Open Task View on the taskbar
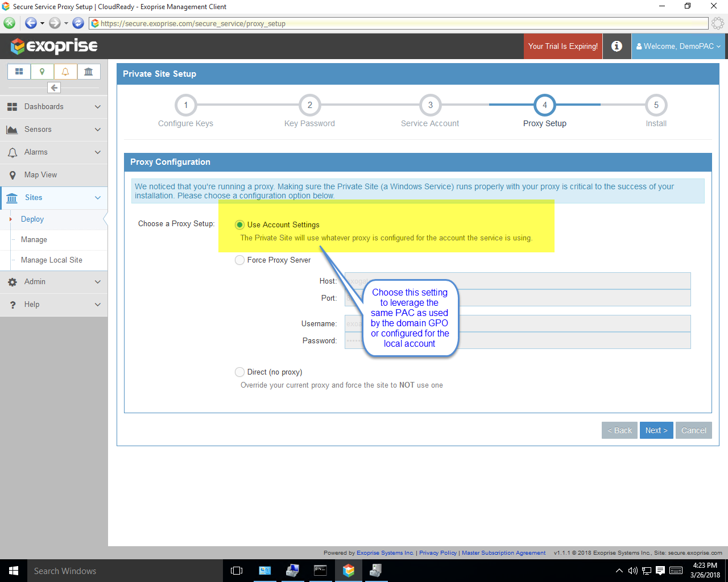Image resolution: width=728 pixels, height=582 pixels. pyautogui.click(x=237, y=571)
